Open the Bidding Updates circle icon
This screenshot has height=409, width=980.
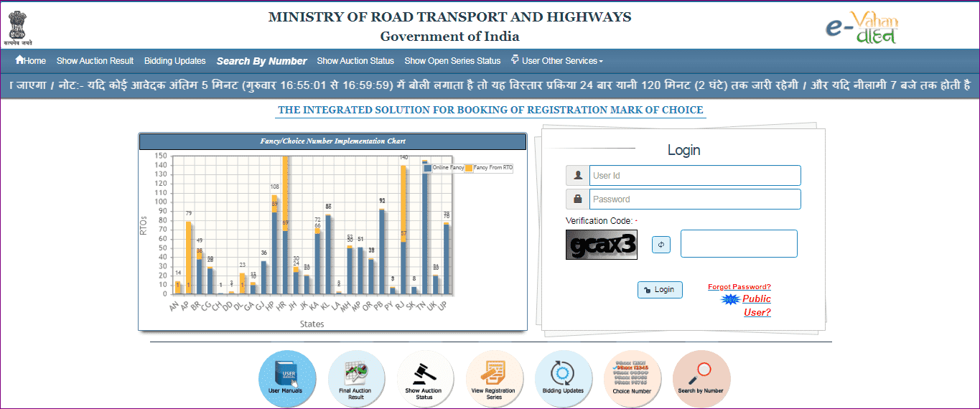click(x=563, y=379)
